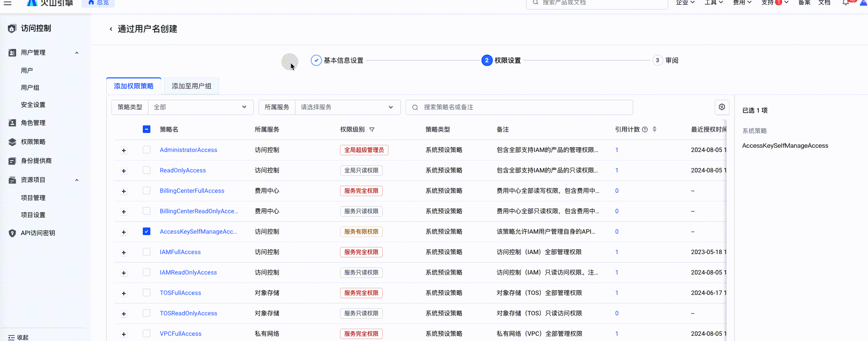
Task: Uncheck the AccessKeySelfManageAccess checkbox
Action: click(147, 231)
